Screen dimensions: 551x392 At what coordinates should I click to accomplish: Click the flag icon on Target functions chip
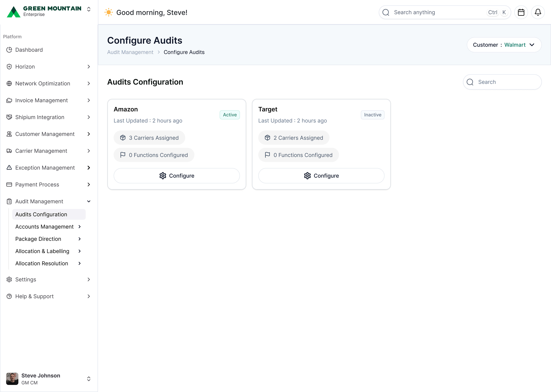267,155
